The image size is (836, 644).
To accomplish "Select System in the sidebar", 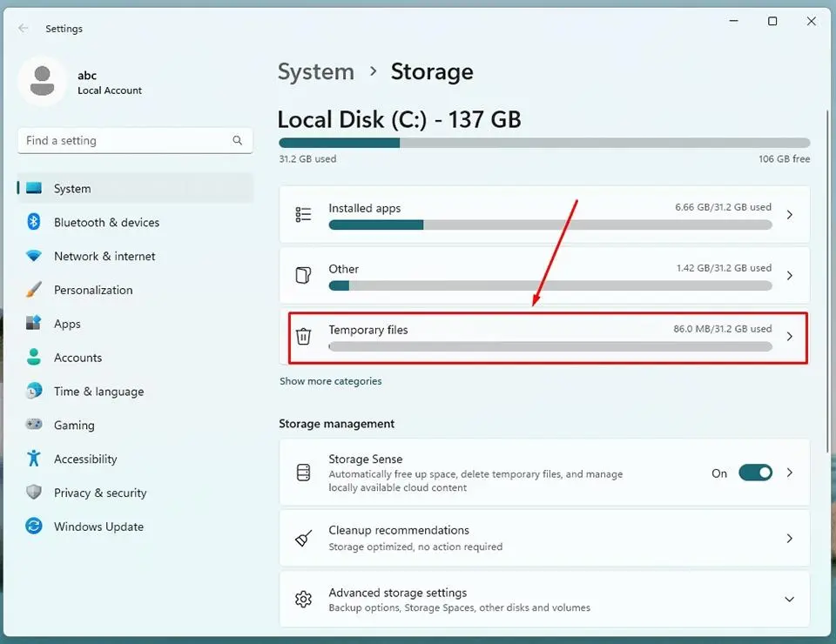I will pyautogui.click(x=136, y=188).
